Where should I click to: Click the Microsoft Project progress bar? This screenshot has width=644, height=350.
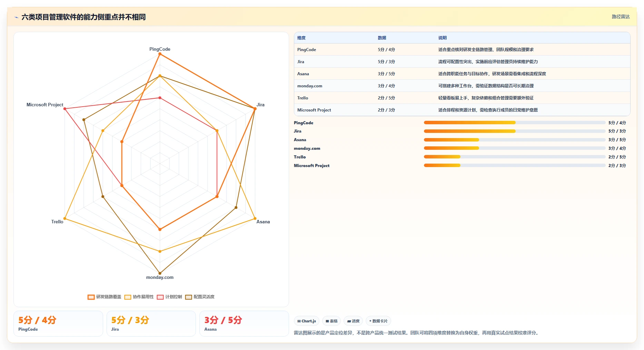click(x=515, y=165)
